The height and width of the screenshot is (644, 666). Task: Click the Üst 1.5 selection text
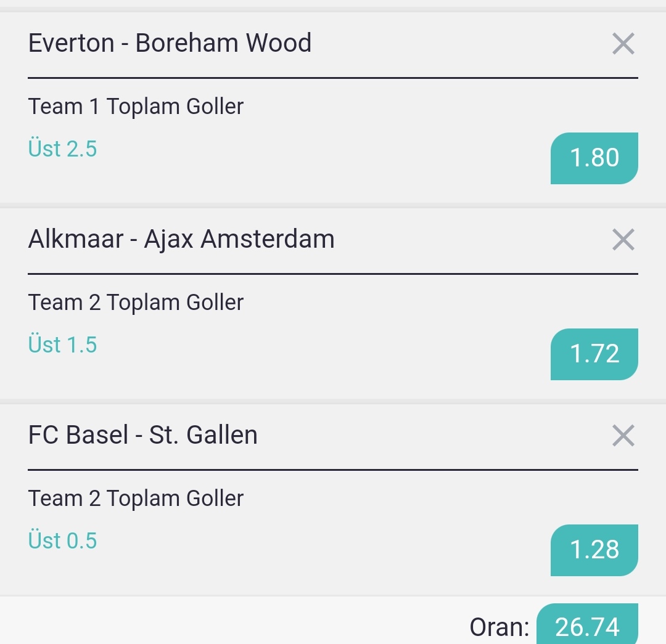click(62, 344)
